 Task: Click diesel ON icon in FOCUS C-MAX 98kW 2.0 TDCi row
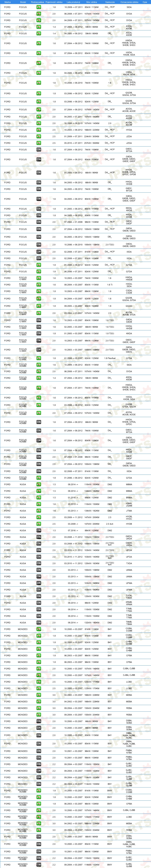tap(39, 341)
